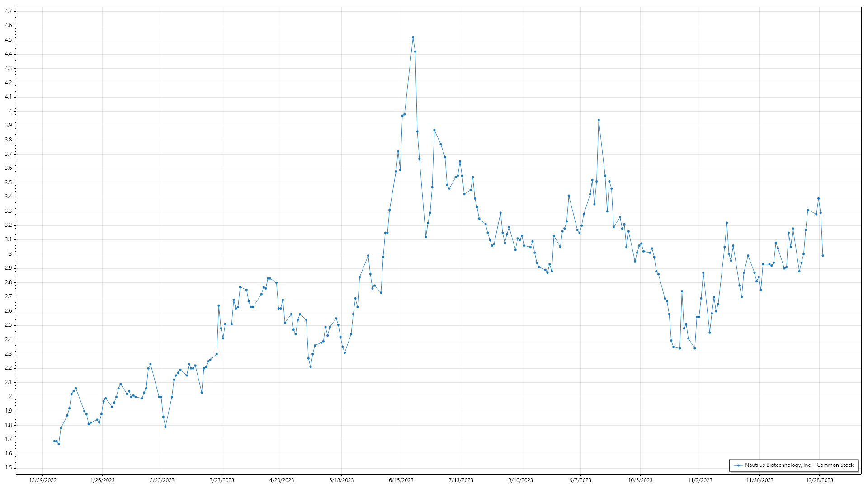Click the 12/29/2022 x-axis date label

(x=42, y=480)
